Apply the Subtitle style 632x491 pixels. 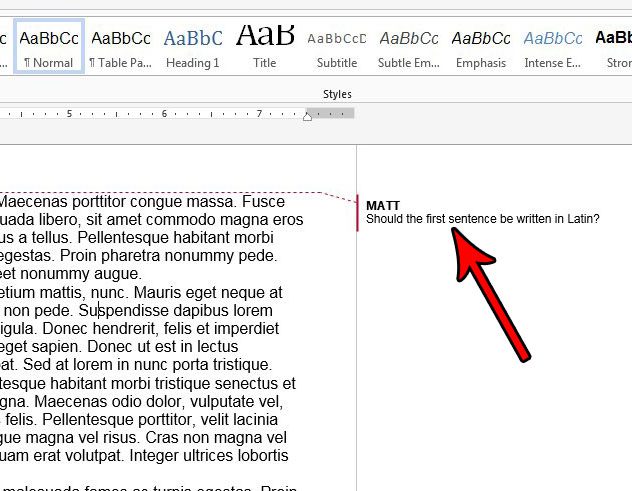337,46
